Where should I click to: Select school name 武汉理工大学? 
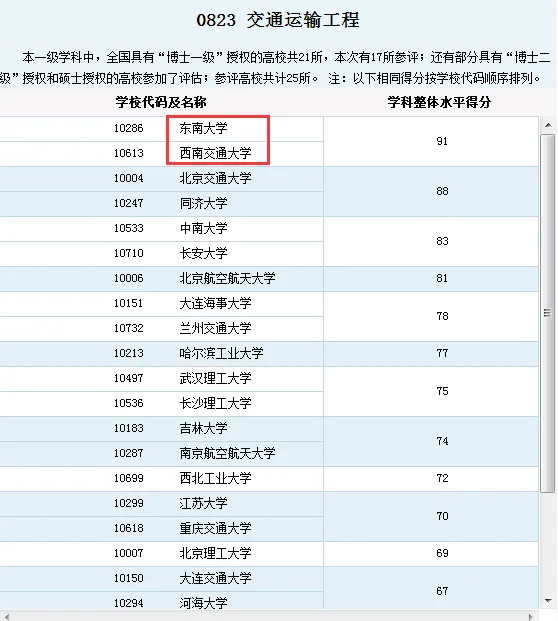click(x=215, y=378)
